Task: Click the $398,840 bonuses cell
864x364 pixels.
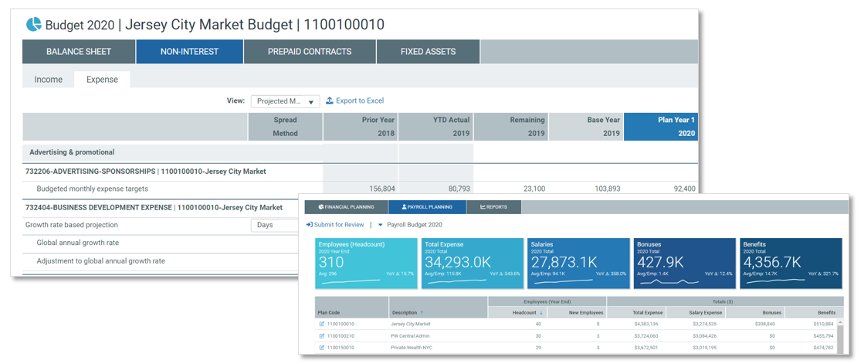Action: pos(765,324)
